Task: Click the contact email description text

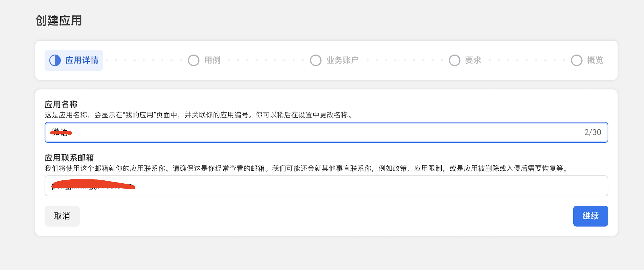Action: tap(306, 168)
